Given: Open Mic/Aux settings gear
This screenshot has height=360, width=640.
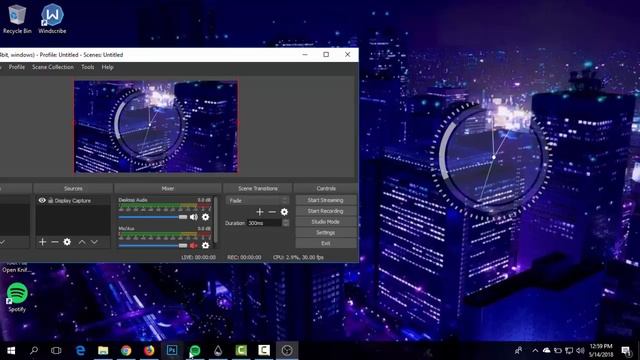Looking at the screenshot, I should [205, 245].
